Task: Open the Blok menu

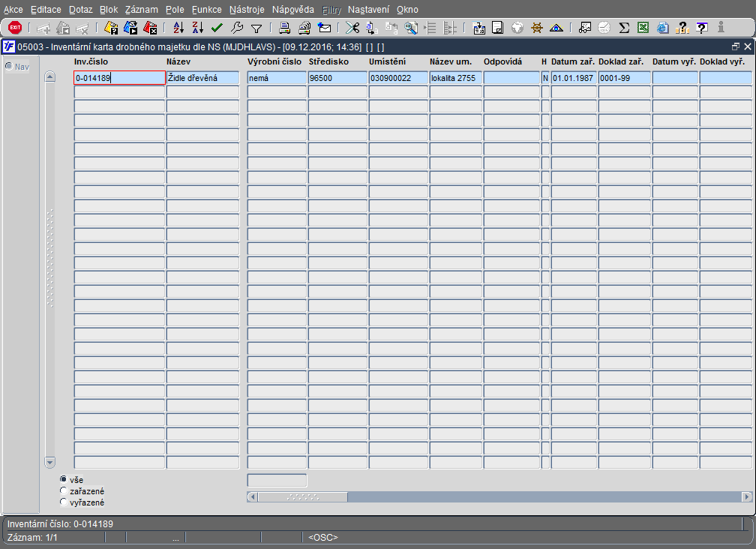Action: 109,10
